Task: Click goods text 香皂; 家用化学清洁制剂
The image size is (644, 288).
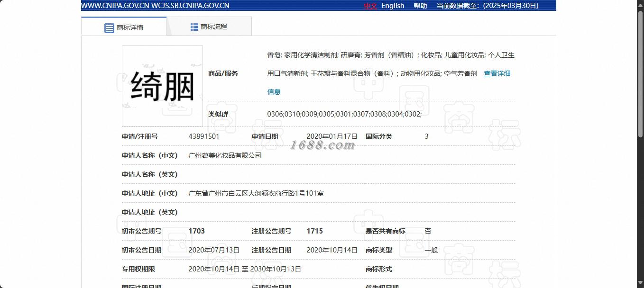Action: tap(302, 55)
